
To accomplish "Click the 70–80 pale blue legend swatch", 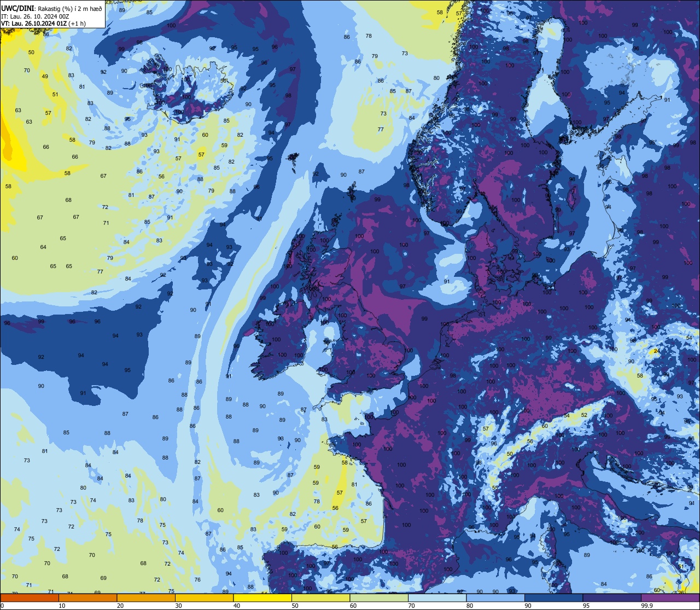I will [x=437, y=597].
